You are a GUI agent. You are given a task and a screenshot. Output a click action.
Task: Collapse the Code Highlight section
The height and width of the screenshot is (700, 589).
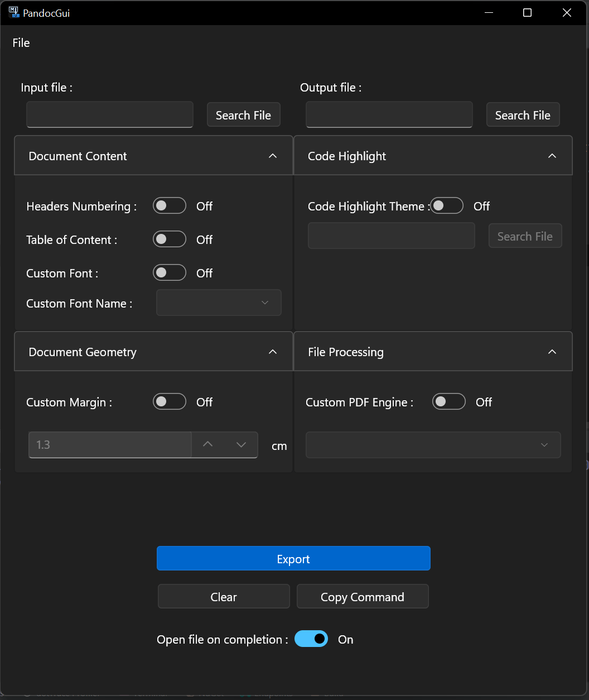[x=552, y=156]
